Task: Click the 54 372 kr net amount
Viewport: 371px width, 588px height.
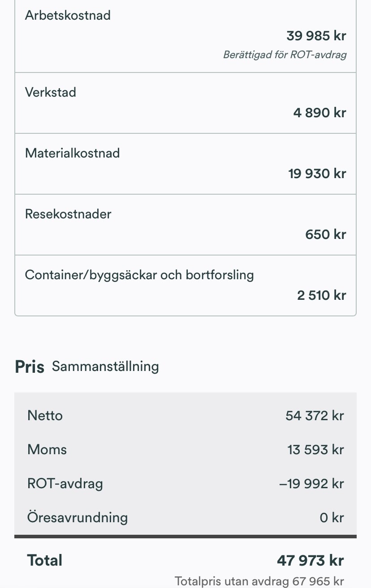Action: pos(314,416)
